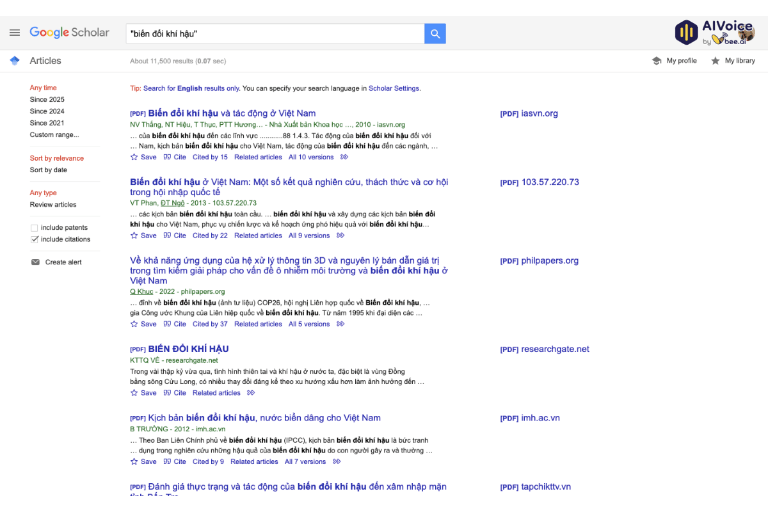
Task: Open PDF link from imh.ac.vn
Action: (x=530, y=418)
